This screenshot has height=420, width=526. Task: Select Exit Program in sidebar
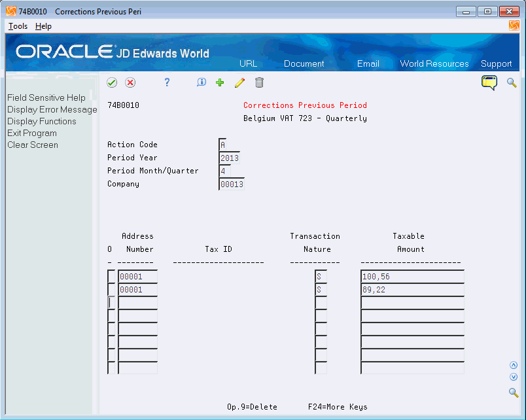[32, 133]
